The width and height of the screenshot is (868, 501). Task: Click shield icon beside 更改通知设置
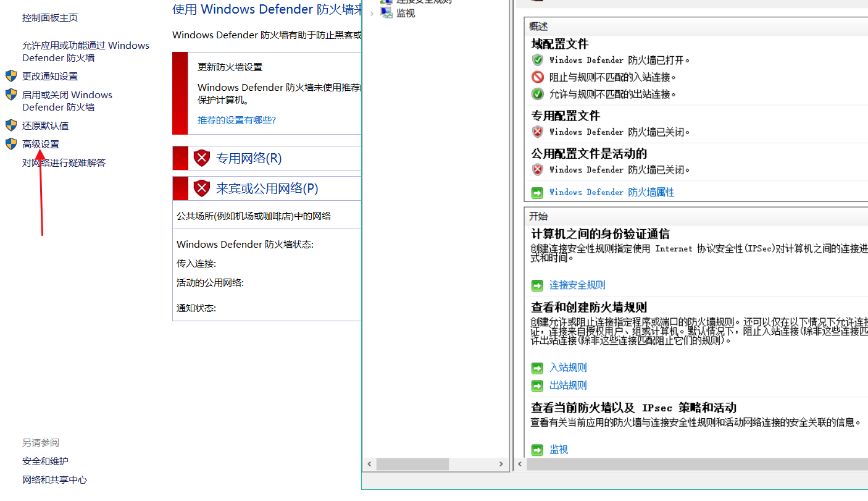[x=11, y=76]
